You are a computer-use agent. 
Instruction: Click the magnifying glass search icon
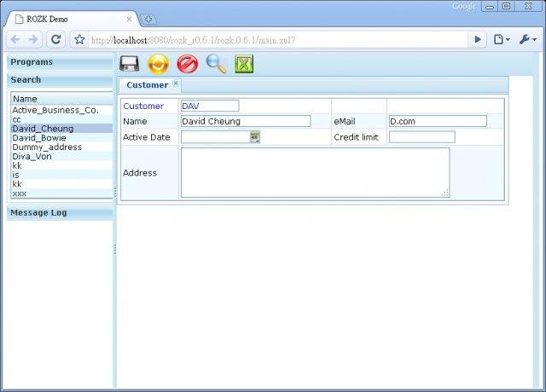coord(216,64)
